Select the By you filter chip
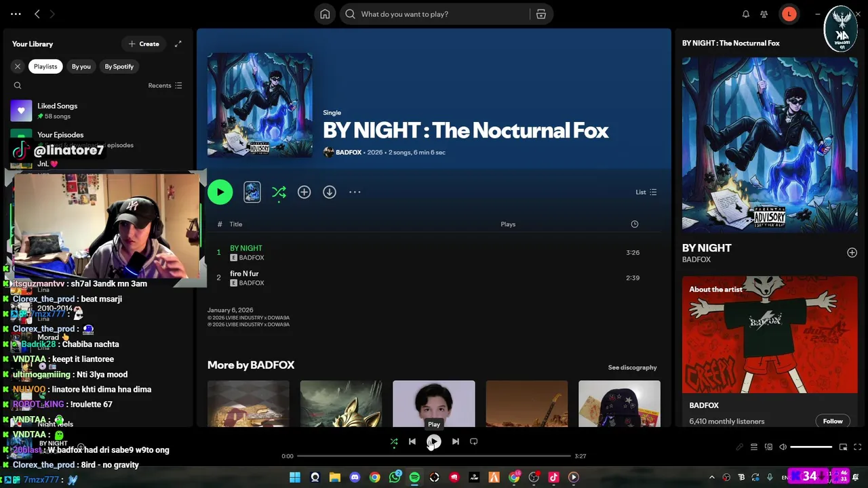The width and height of the screenshot is (868, 488). [x=81, y=66]
